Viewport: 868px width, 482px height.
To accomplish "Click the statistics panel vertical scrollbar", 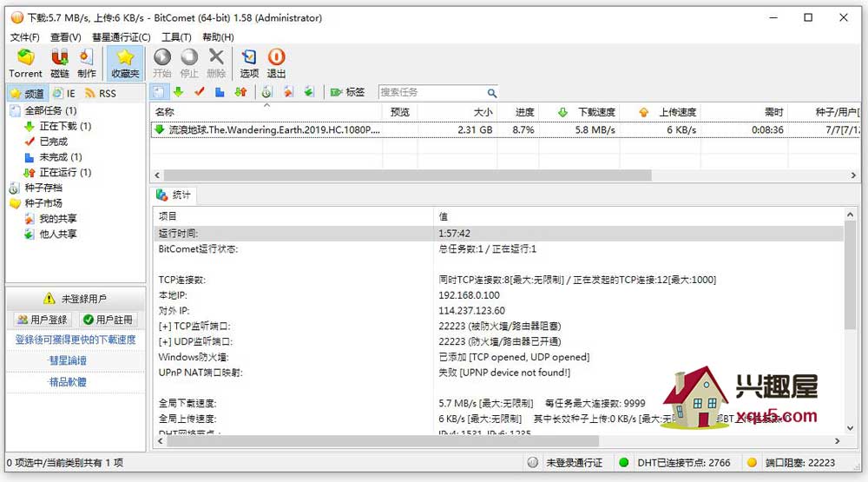I will click(x=851, y=274).
